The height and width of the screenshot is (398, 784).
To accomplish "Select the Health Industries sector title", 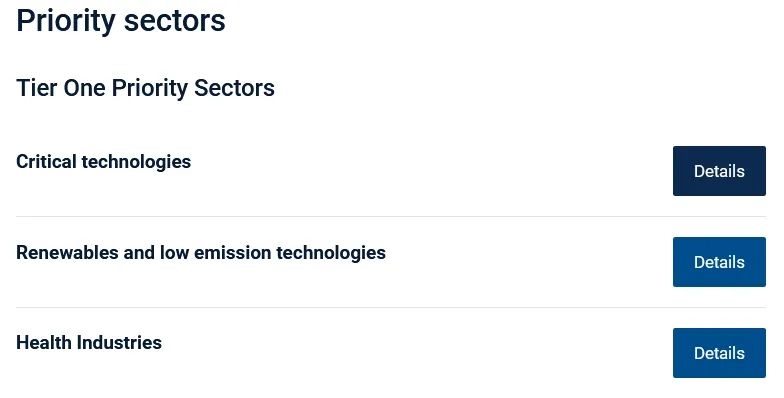I will 89,343.
